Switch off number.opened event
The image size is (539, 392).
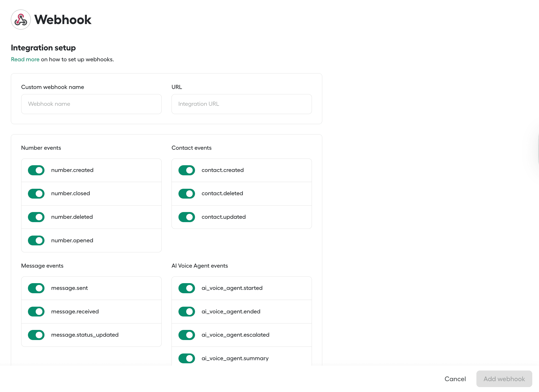tap(36, 240)
